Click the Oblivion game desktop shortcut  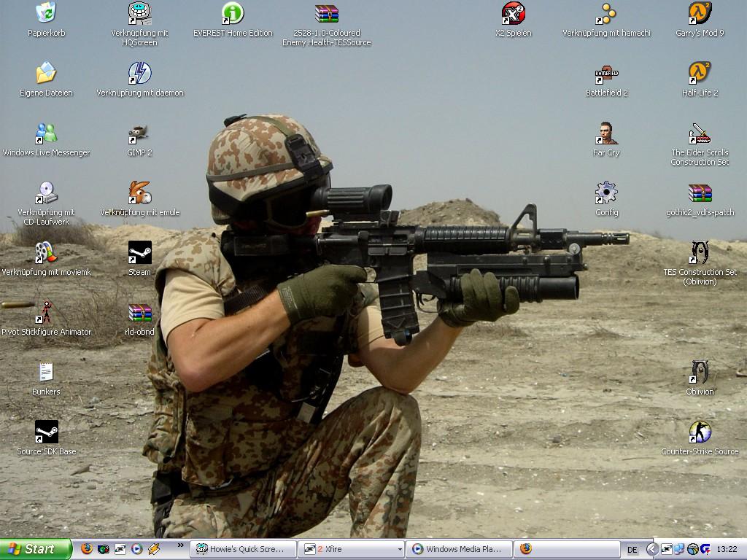700,373
